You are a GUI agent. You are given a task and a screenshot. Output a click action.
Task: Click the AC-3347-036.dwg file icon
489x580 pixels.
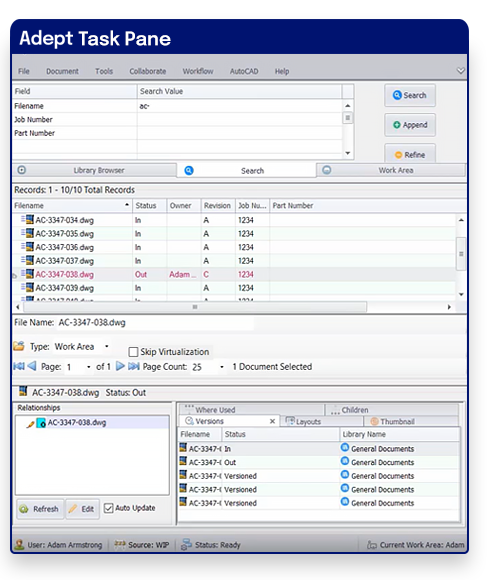coord(30,247)
